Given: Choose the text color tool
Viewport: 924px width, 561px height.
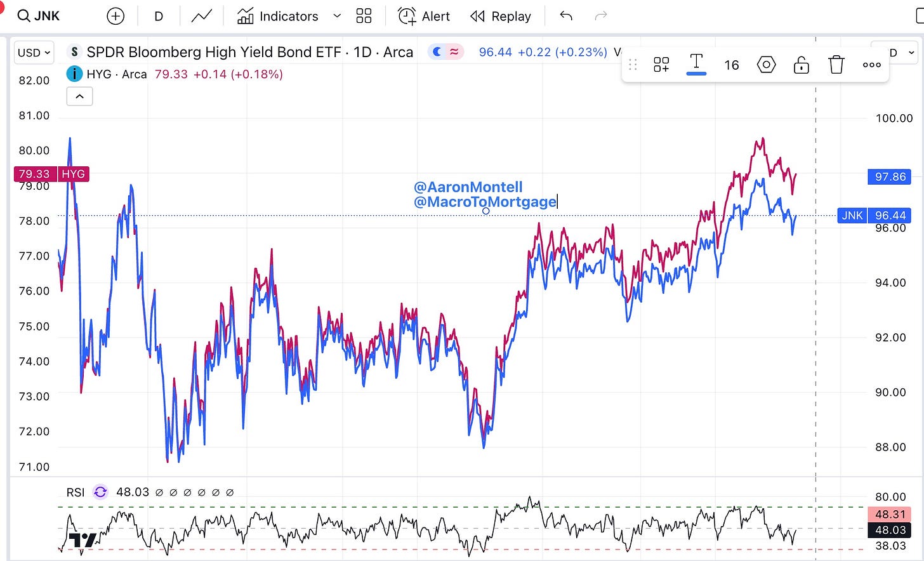Looking at the screenshot, I should click(696, 65).
